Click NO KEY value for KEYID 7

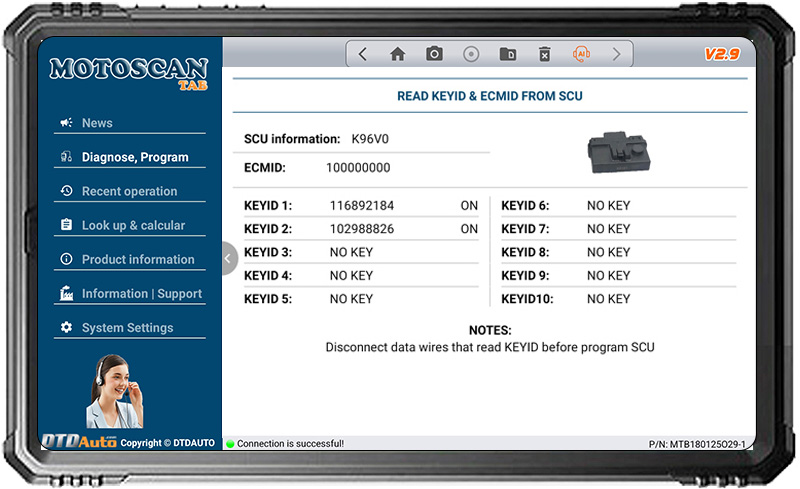tap(609, 229)
